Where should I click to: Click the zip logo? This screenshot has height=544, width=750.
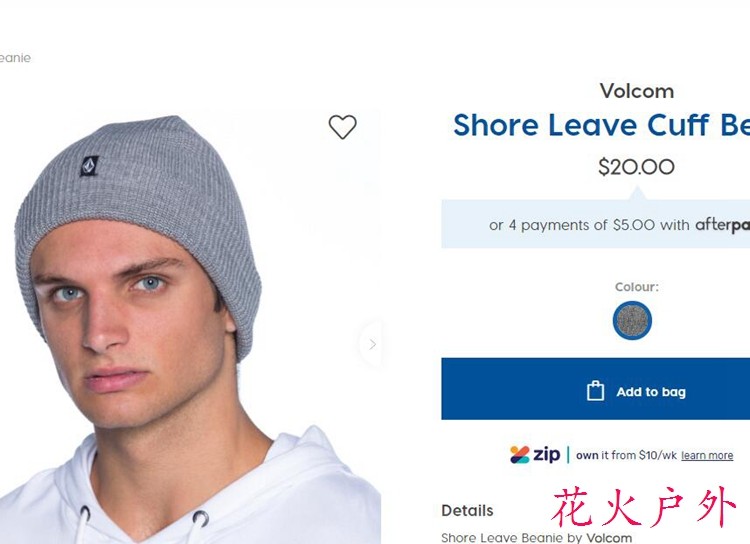535,455
